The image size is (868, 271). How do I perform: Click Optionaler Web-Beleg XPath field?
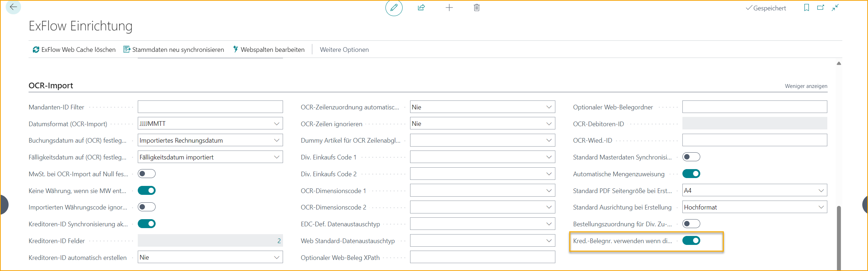point(483,257)
